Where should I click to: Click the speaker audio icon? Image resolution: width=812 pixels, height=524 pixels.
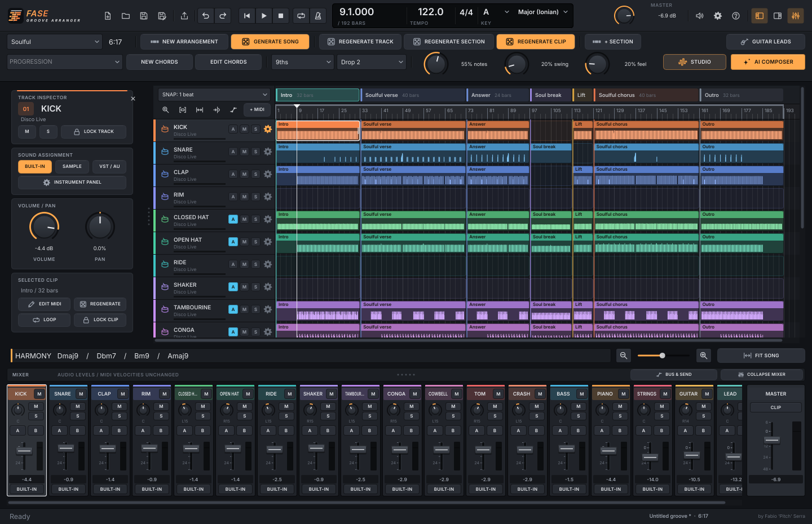700,16
